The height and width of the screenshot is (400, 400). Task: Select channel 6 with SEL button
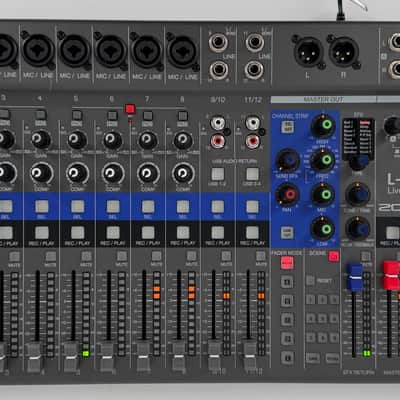coord(113,207)
